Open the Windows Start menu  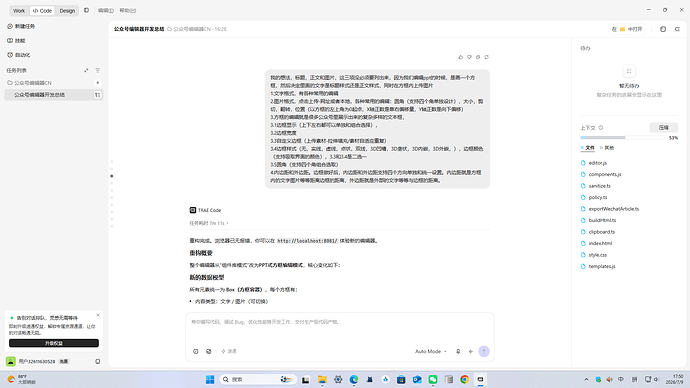pyautogui.click(x=210, y=379)
